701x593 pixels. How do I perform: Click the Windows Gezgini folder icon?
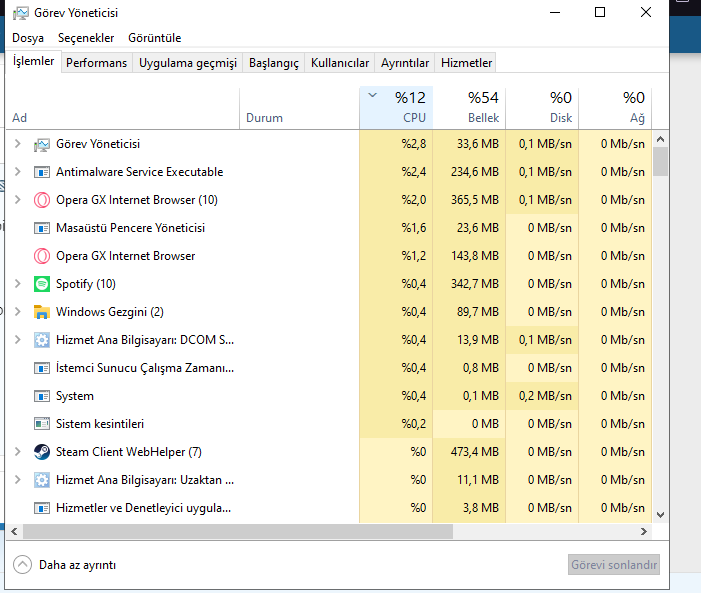coord(42,312)
